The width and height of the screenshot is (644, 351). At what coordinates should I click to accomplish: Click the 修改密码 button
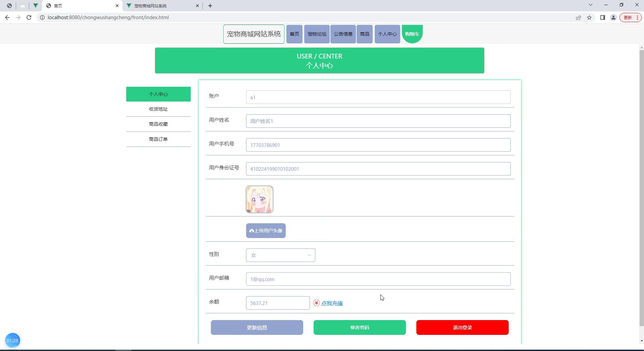360,327
